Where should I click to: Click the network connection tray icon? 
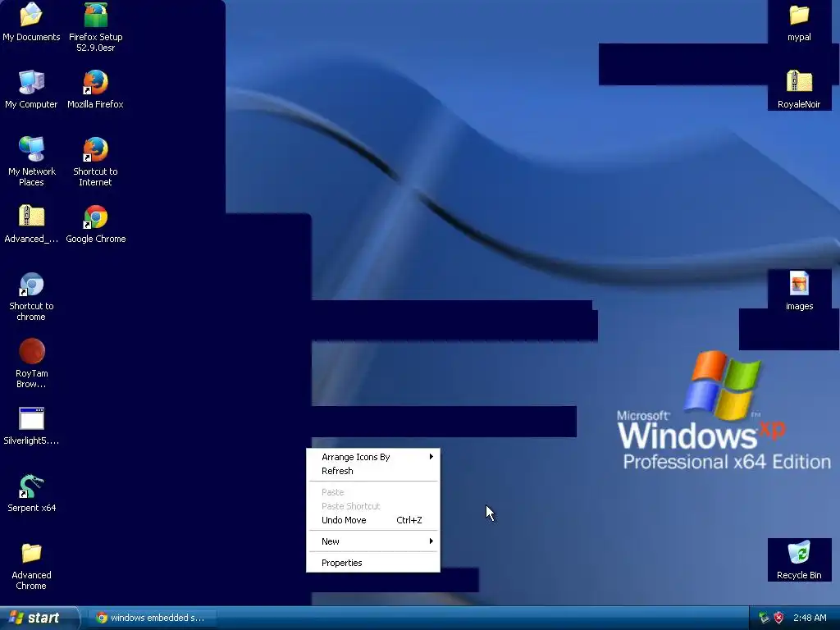(x=764, y=618)
